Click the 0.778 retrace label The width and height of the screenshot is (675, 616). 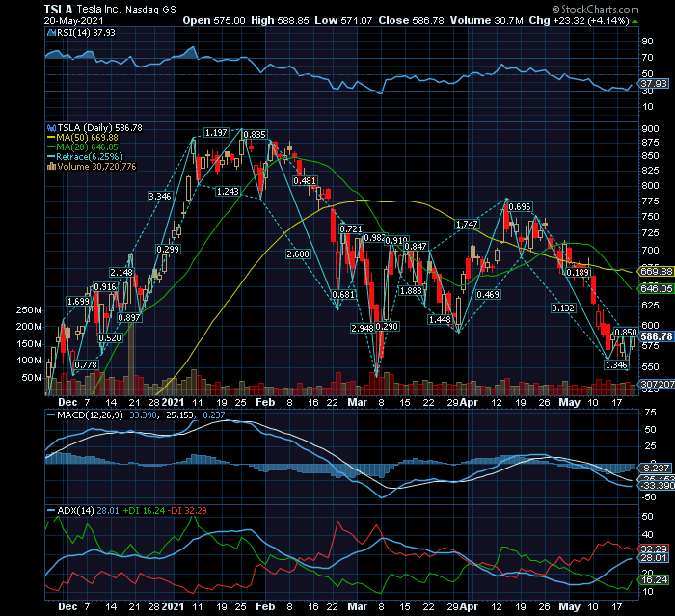tap(86, 365)
